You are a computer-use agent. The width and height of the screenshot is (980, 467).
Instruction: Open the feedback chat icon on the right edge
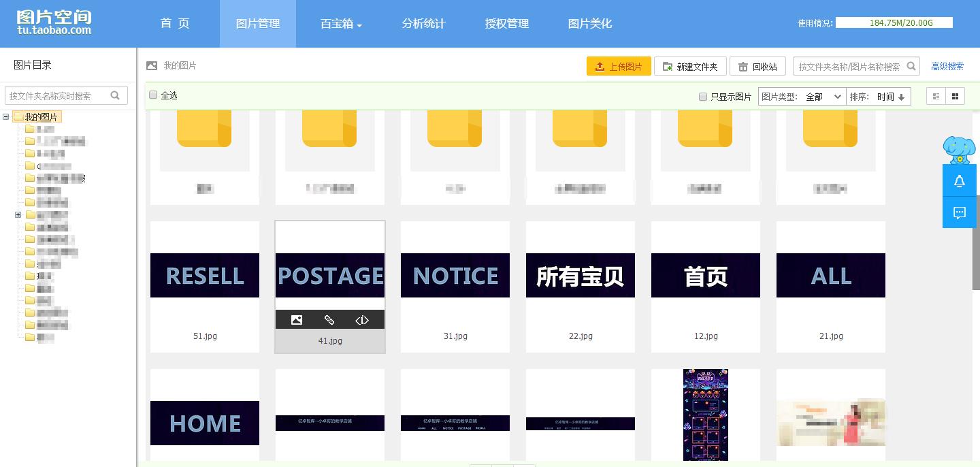pos(959,212)
